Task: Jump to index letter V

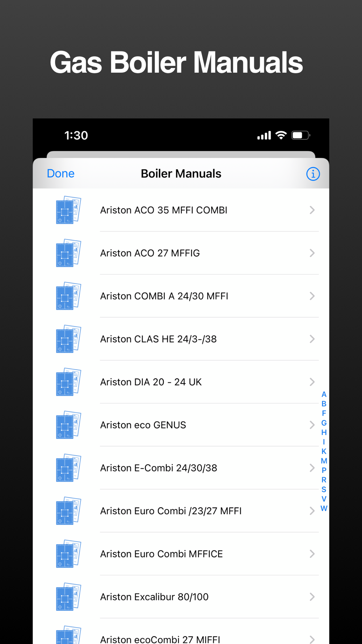Action: click(x=324, y=499)
